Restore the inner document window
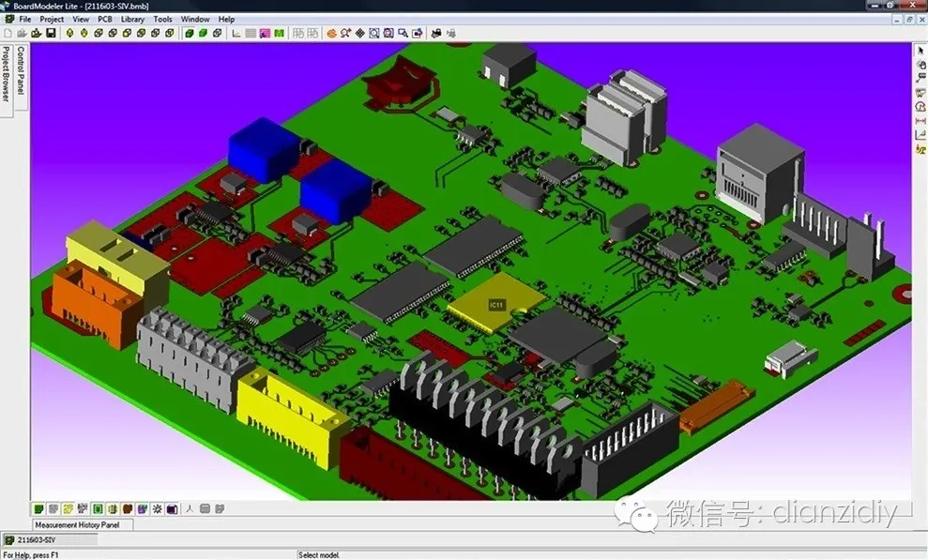 (910, 20)
